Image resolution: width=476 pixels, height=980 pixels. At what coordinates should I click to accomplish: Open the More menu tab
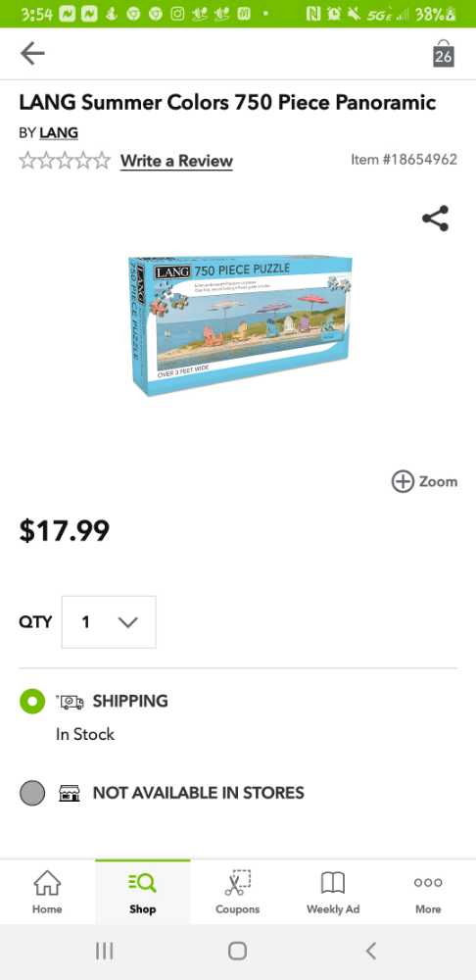(428, 892)
